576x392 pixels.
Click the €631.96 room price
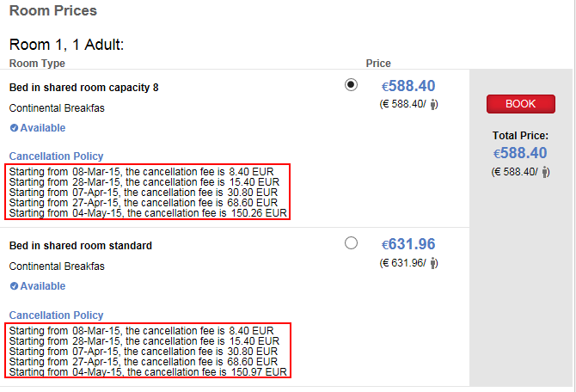pyautogui.click(x=408, y=244)
